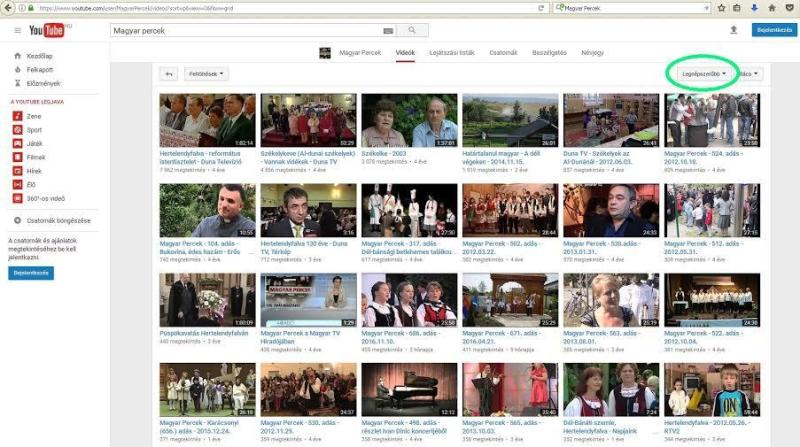
Task: Open the YouTube hamburger guide menu
Action: (x=17, y=31)
